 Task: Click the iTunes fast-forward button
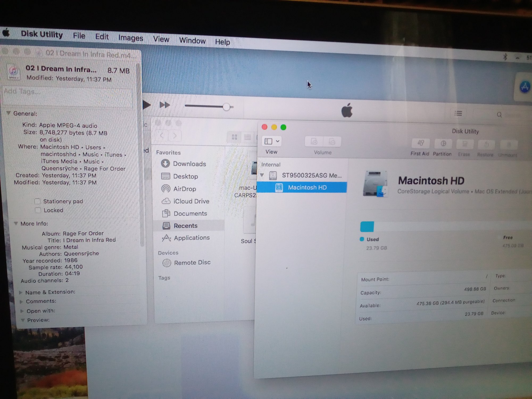(x=165, y=105)
